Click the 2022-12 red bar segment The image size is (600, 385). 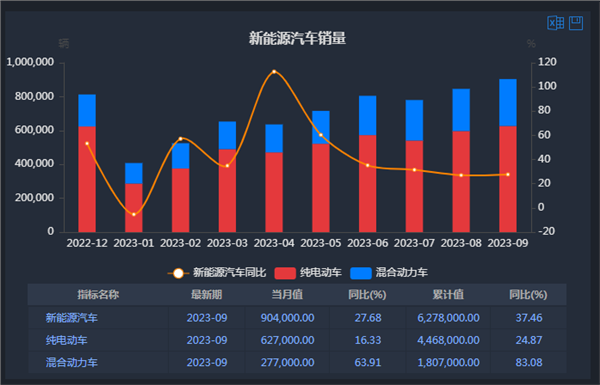click(87, 179)
